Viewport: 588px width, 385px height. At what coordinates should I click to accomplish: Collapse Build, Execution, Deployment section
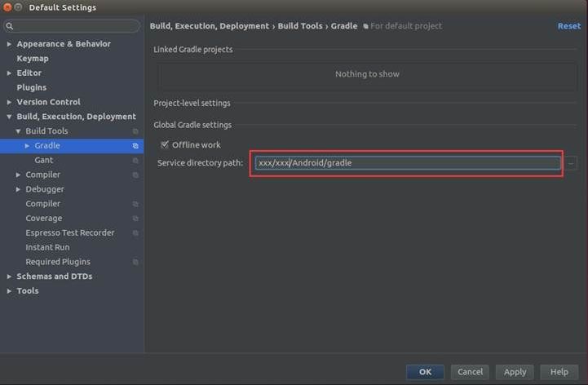coord(9,117)
